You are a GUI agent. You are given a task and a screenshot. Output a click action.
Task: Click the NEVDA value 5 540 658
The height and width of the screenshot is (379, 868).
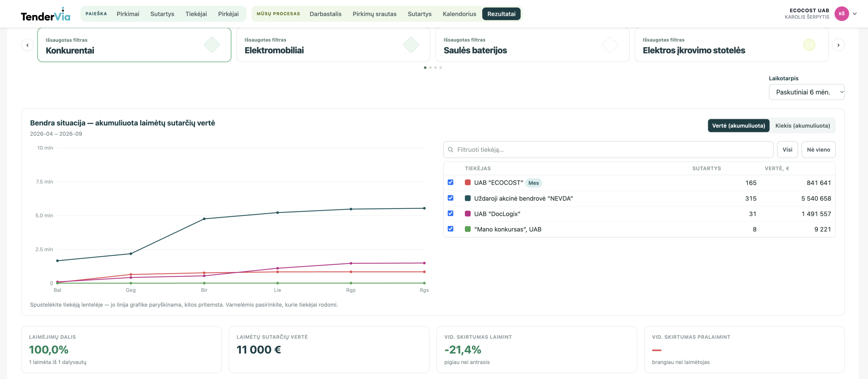pyautogui.click(x=816, y=198)
